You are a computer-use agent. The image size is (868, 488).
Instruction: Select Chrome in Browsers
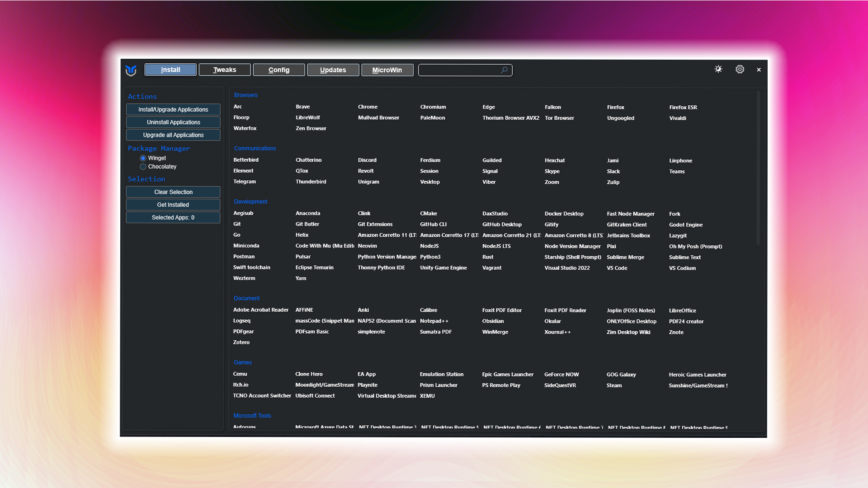pyautogui.click(x=368, y=107)
